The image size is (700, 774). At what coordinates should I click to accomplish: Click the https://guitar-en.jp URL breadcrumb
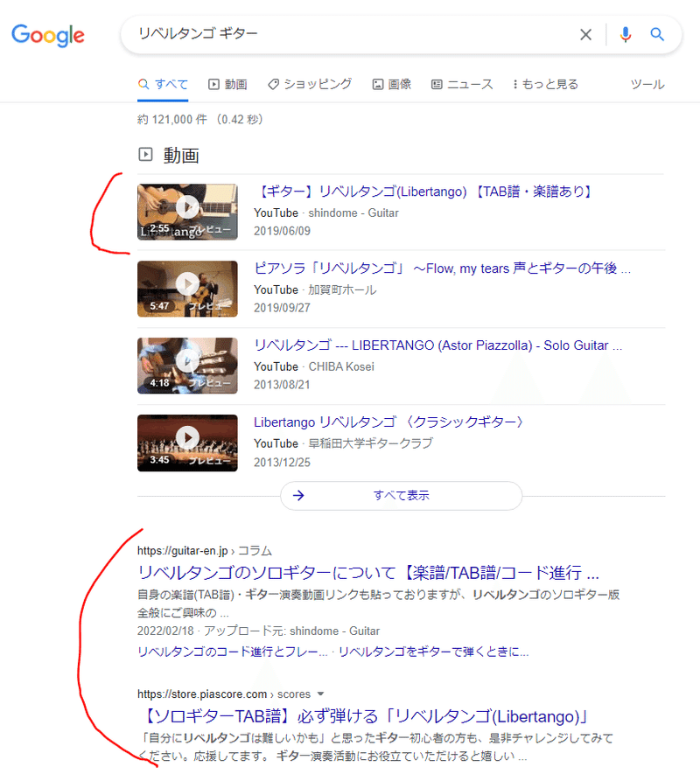[205, 551]
